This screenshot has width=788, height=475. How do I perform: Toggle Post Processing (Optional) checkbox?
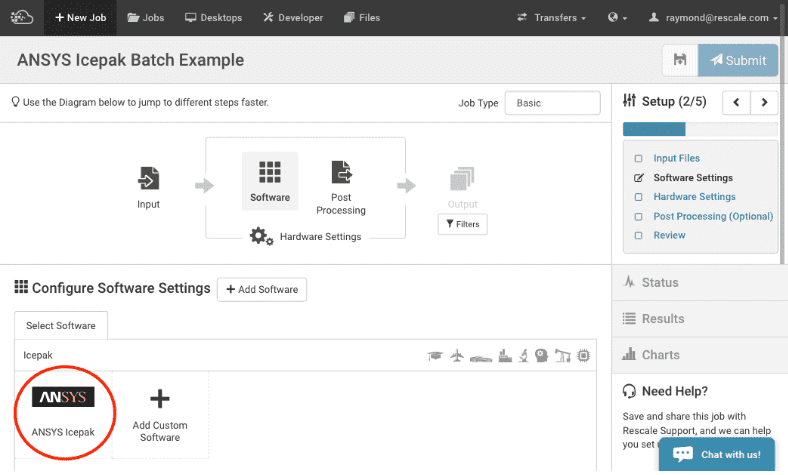[638, 217]
